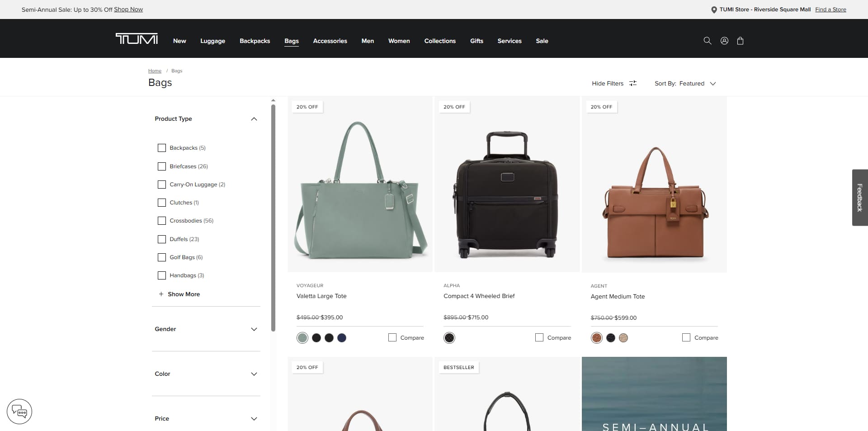Click the store location pin icon
Screen dimensions: 868x431
click(714, 9)
